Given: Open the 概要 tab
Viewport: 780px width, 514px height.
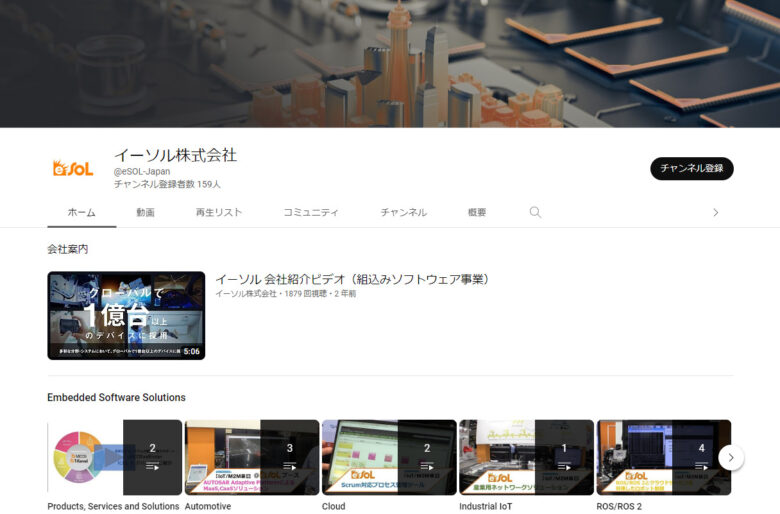Looking at the screenshot, I should tap(477, 212).
